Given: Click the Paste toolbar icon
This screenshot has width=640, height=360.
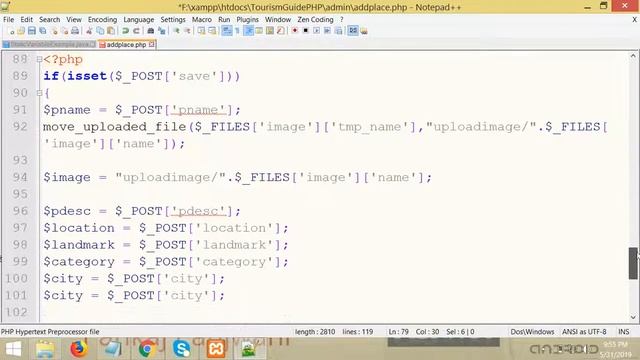Looking at the screenshot, I should [111, 31].
